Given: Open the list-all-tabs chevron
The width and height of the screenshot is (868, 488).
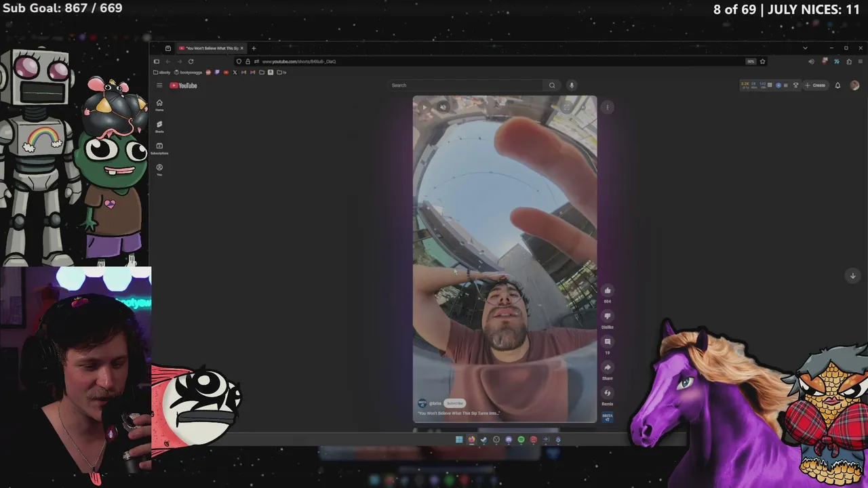Looking at the screenshot, I should point(805,48).
